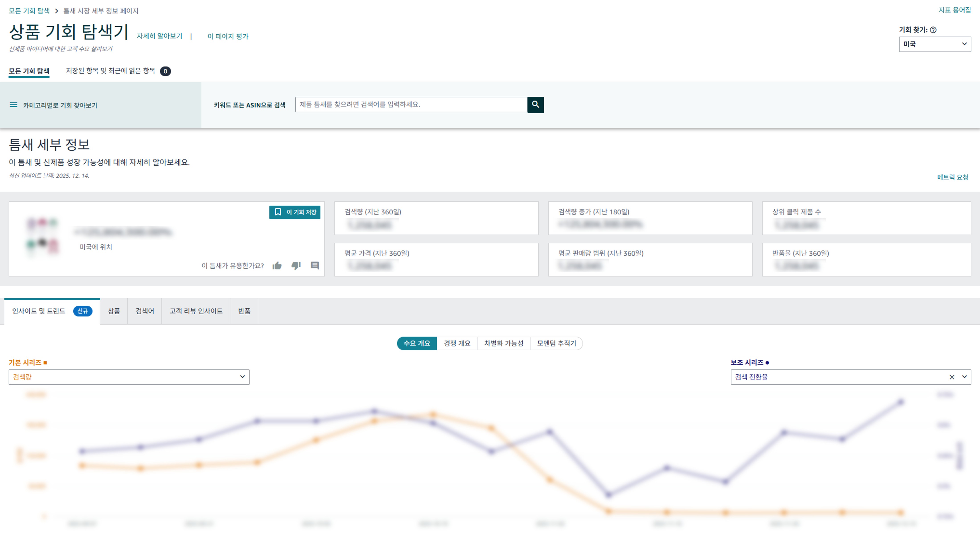Viewport: 980px width, 539px height.
Task: Click the keyword or ASIN search field
Action: click(x=411, y=105)
